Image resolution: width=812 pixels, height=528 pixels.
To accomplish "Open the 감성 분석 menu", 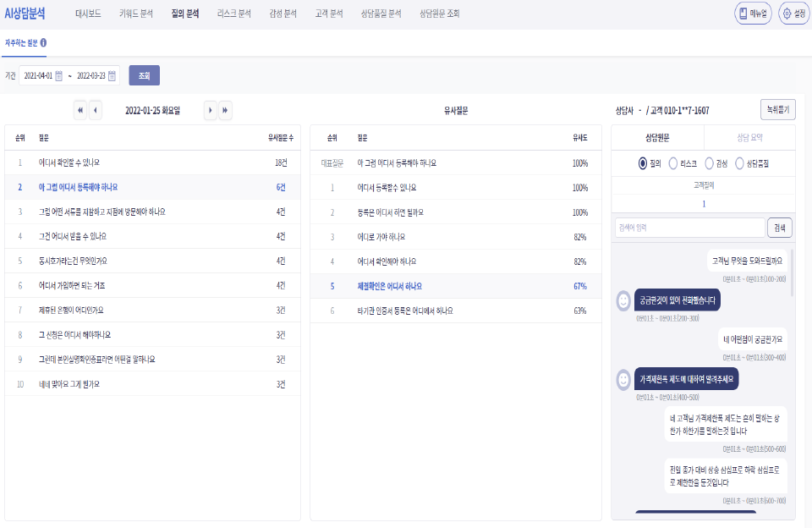I will point(283,14).
